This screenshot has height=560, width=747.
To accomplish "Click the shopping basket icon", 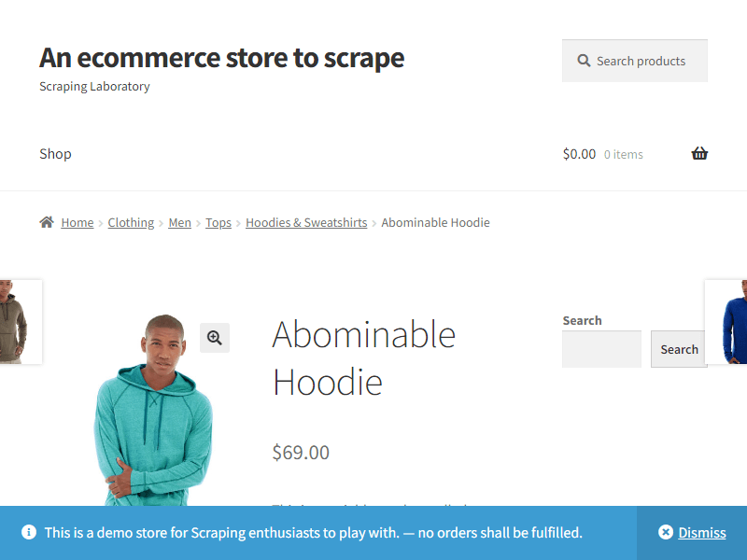I will (x=698, y=153).
